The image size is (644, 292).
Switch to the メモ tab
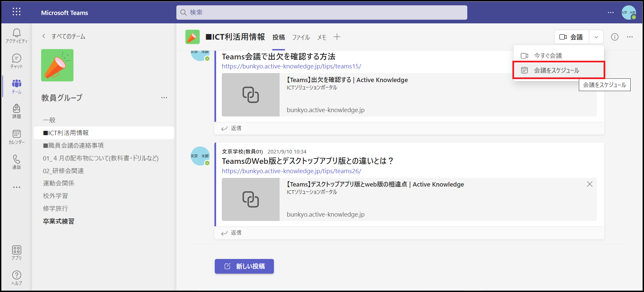(x=322, y=37)
